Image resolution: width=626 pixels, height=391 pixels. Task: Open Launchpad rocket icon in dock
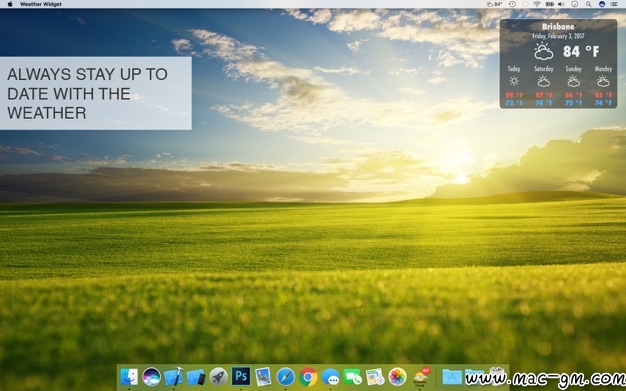[218, 377]
